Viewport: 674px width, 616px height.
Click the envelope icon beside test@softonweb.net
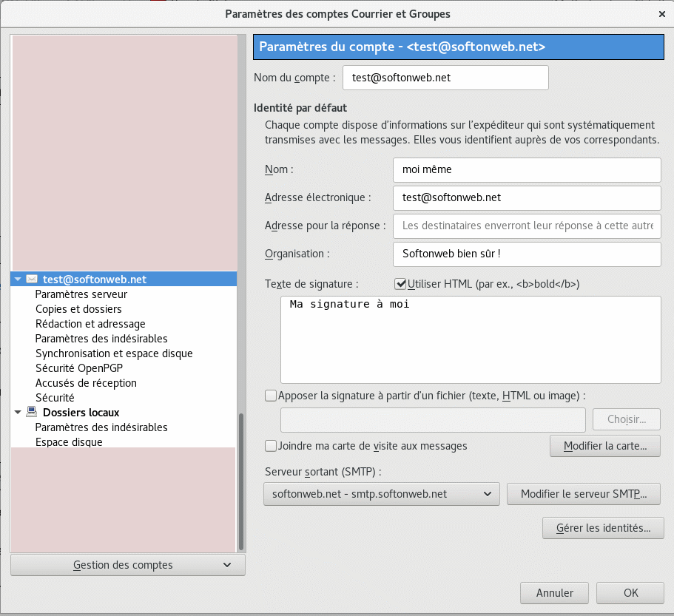coord(32,280)
